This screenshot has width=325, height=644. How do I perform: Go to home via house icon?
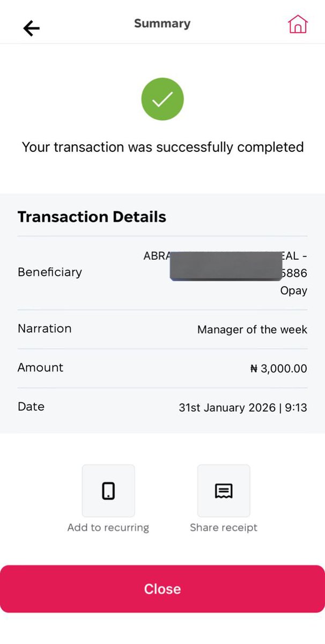(298, 24)
